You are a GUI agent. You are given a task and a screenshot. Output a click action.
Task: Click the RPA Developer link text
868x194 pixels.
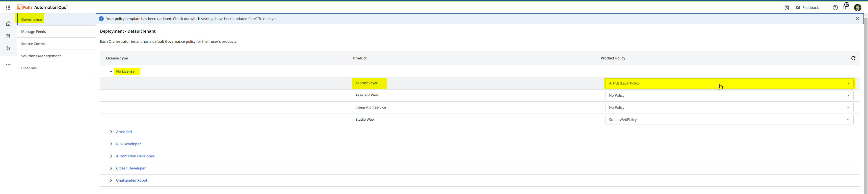pyautogui.click(x=128, y=144)
